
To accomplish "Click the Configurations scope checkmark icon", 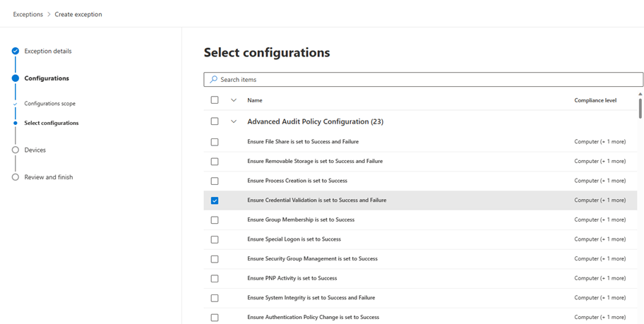I will pyautogui.click(x=15, y=104).
